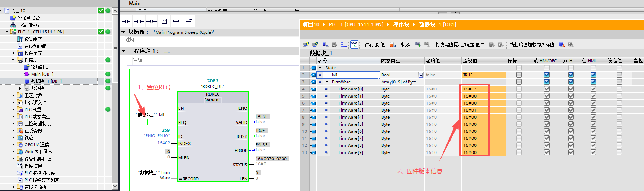The image size is (644, 191).
Task: Toggle 设定值 checkbox for FirmWare row
Action: (x=619, y=82)
